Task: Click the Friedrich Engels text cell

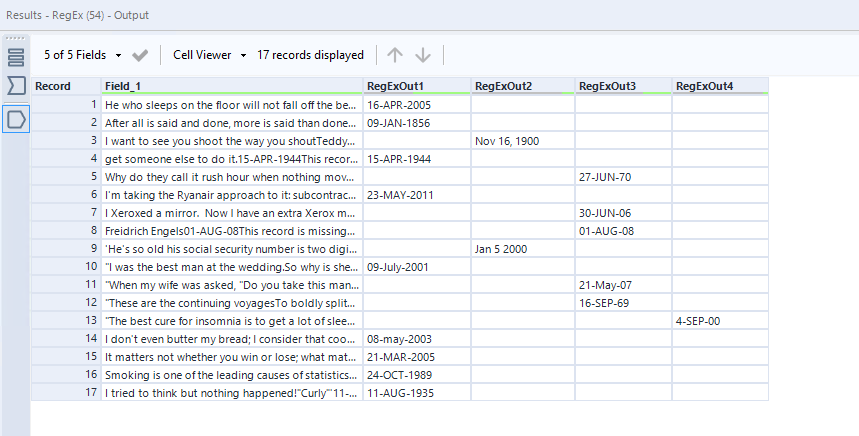Action: [x=231, y=231]
